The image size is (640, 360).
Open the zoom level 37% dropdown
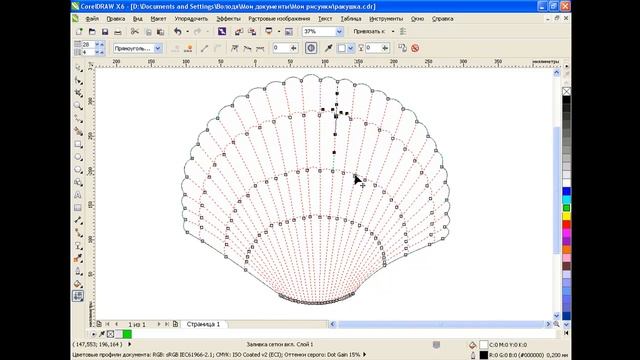click(x=339, y=31)
